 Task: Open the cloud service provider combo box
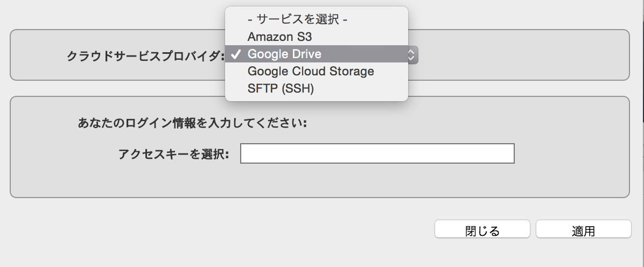(x=321, y=54)
